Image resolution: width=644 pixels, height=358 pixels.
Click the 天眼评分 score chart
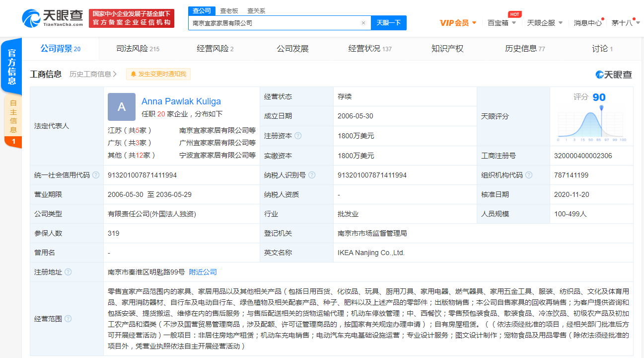coord(591,122)
